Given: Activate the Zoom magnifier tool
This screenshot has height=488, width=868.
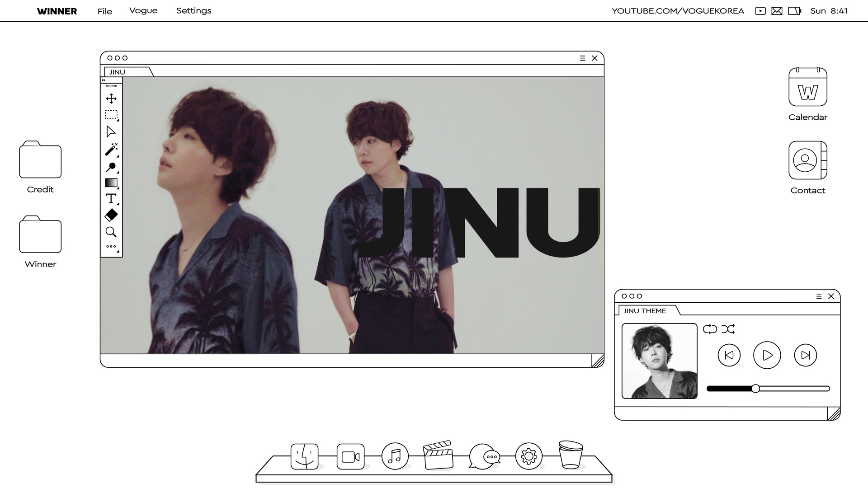Looking at the screenshot, I should point(111,232).
